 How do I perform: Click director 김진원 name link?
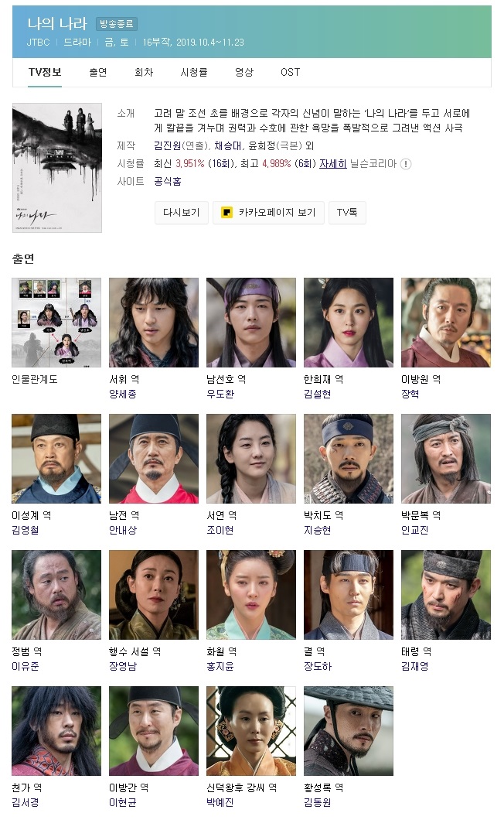(x=167, y=146)
